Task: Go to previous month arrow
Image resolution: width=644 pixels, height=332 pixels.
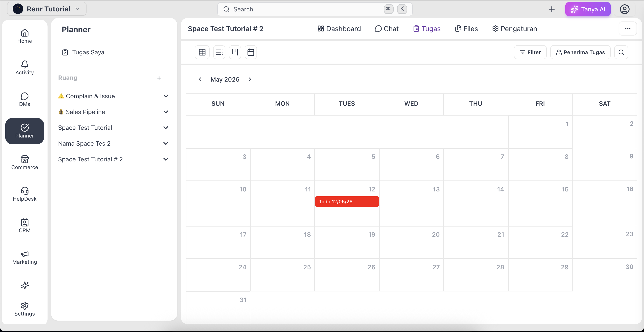Action: (200, 80)
